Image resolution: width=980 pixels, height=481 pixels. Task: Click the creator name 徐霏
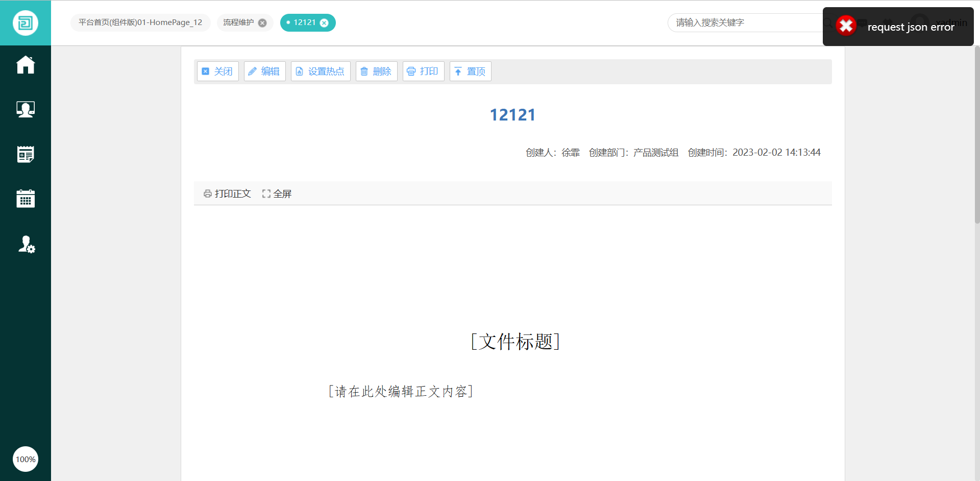pyautogui.click(x=571, y=152)
